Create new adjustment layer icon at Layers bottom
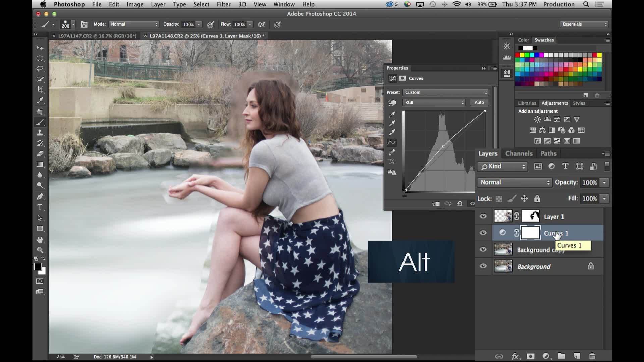 click(x=546, y=356)
